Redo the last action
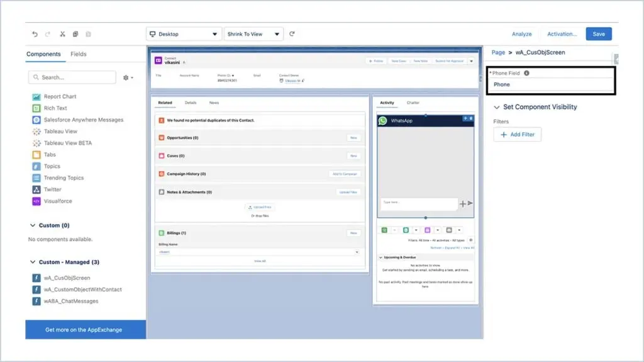Screen dimensions: 644x362 48,34
